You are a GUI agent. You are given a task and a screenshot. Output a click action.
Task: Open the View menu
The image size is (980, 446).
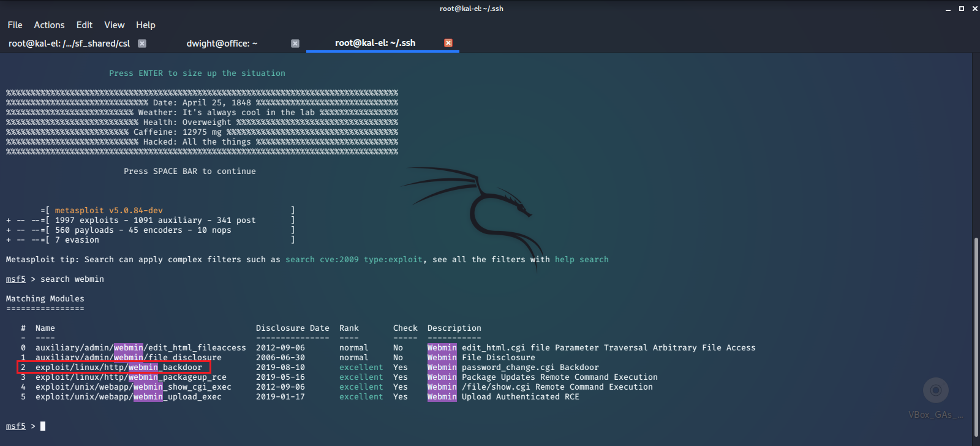[115, 25]
